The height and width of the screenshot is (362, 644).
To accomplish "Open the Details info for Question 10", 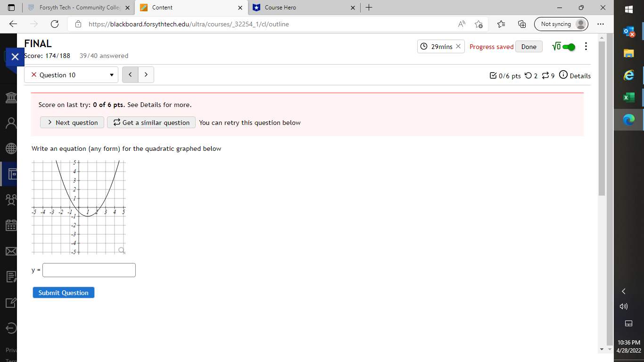I will 575,75.
